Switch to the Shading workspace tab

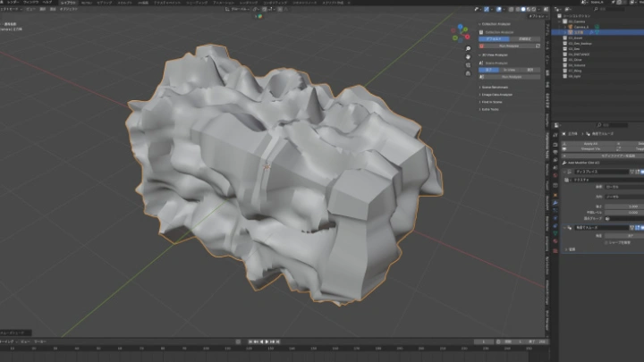point(197,3)
